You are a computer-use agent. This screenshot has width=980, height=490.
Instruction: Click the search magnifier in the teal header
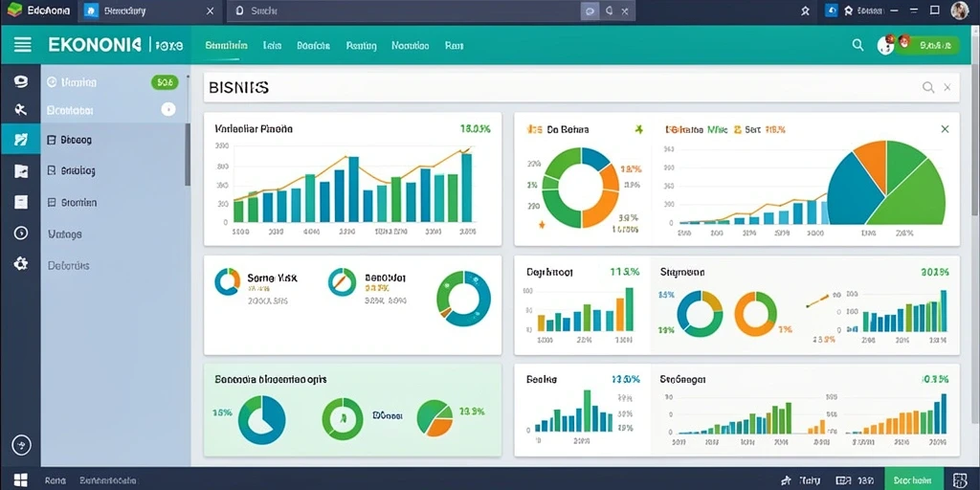click(x=857, y=44)
